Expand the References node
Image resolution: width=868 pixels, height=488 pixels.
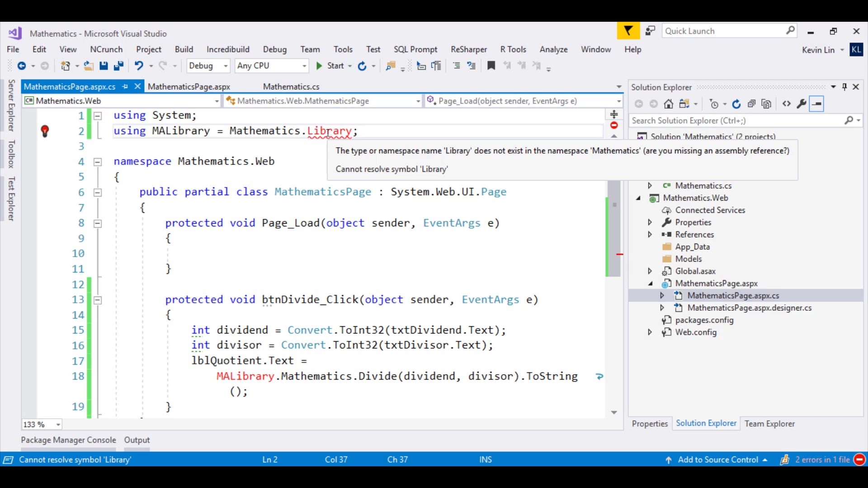pyautogui.click(x=650, y=235)
